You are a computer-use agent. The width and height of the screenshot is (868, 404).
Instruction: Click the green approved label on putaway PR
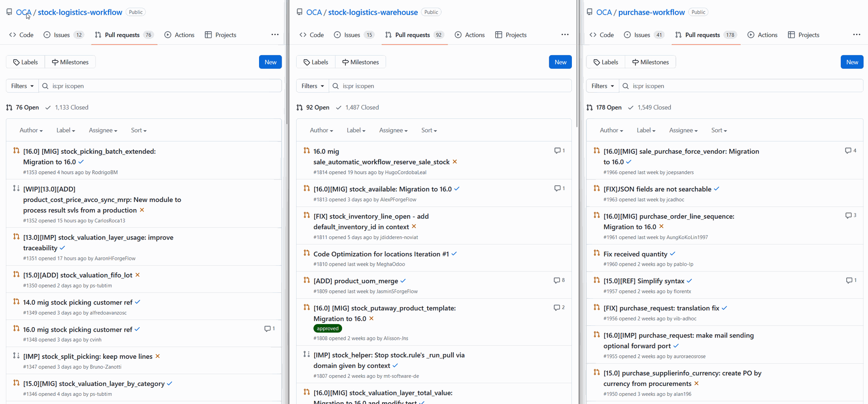point(328,329)
